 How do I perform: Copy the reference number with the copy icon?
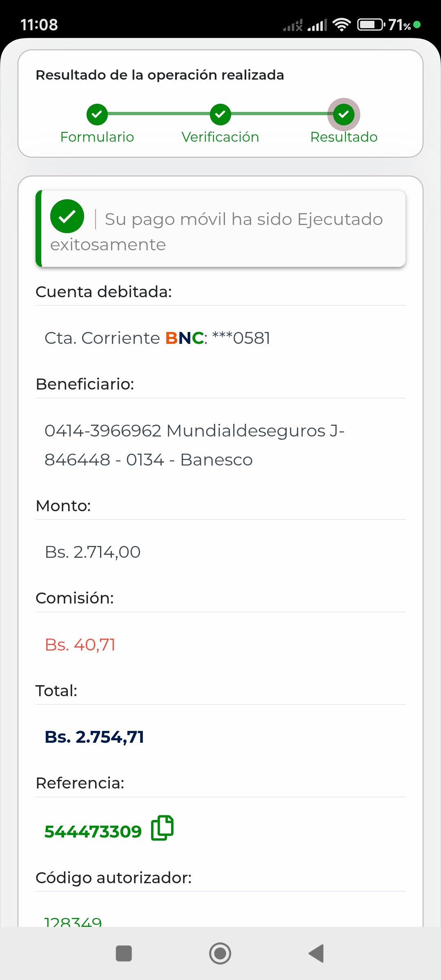162,828
